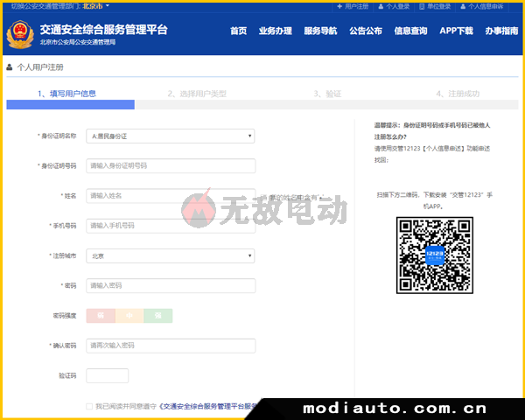This screenshot has width=525, height=420.
Task: Expand the 身份证明名称 dropdown
Action: click(x=171, y=136)
